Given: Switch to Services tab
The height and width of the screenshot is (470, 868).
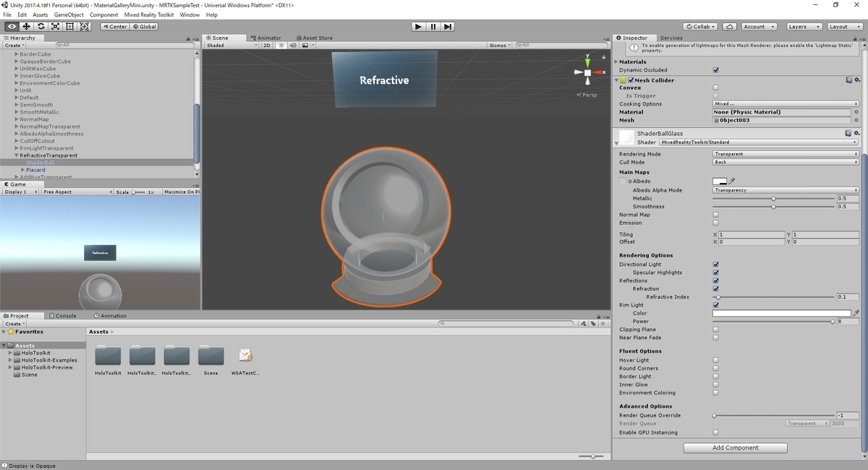Looking at the screenshot, I should (671, 38).
